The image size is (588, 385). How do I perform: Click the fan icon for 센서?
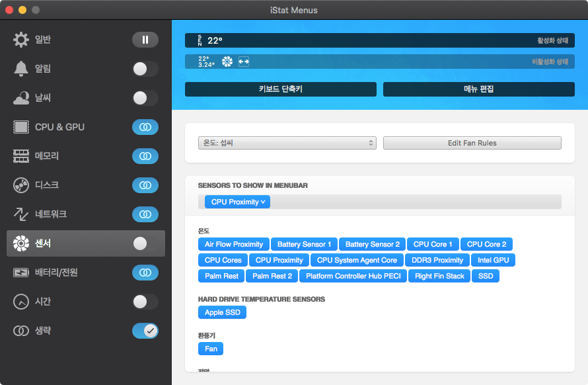point(21,243)
